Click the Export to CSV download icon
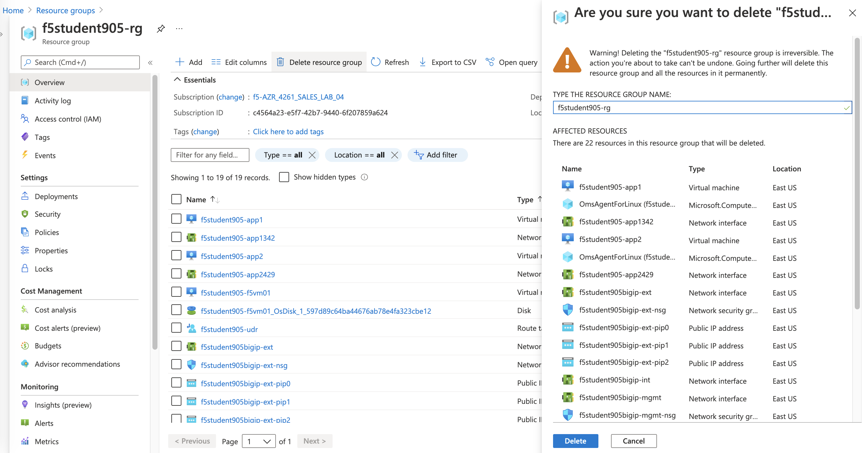The width and height of the screenshot is (868, 453). 422,62
